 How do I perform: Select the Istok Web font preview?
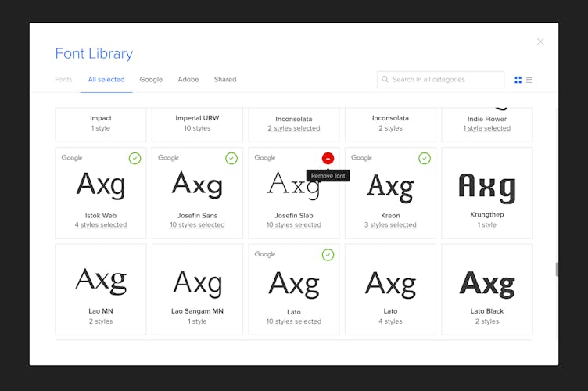pos(101,185)
